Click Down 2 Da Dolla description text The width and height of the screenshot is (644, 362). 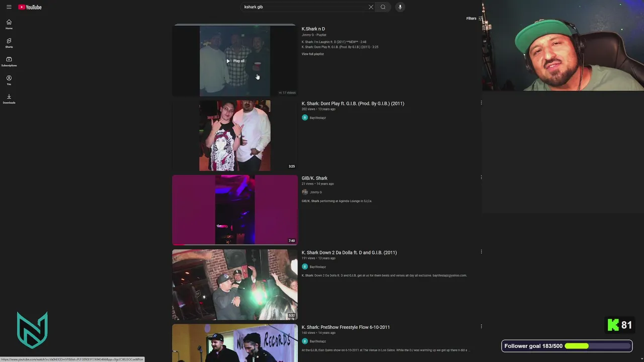(x=384, y=276)
